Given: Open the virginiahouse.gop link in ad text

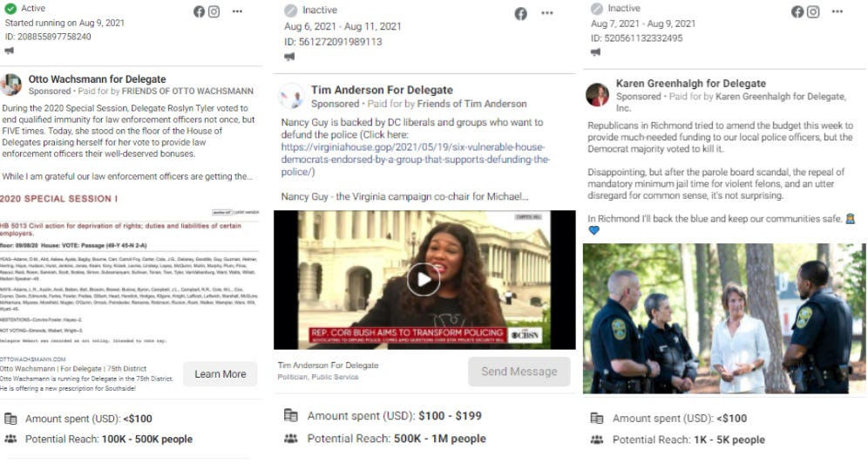Looking at the screenshot, I should pyautogui.click(x=415, y=160).
